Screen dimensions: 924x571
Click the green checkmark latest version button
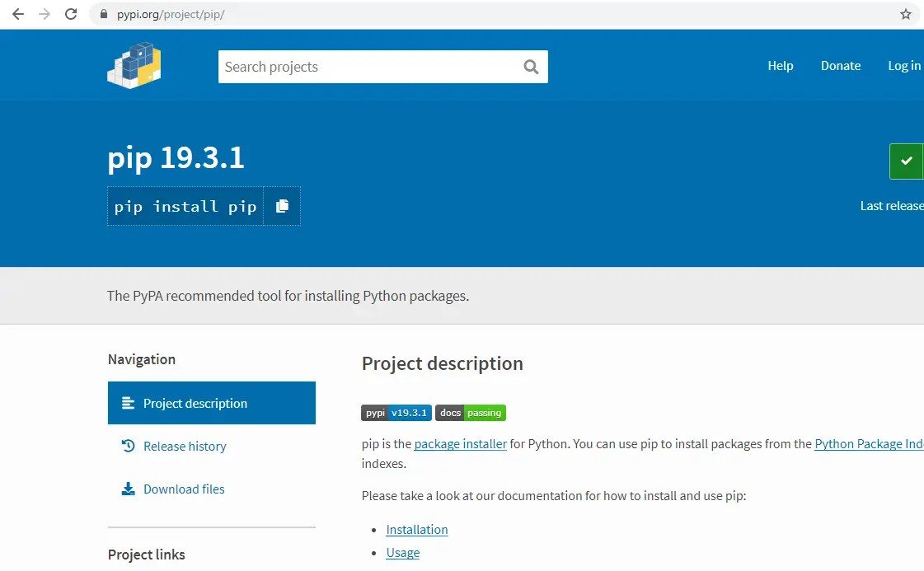tap(907, 161)
